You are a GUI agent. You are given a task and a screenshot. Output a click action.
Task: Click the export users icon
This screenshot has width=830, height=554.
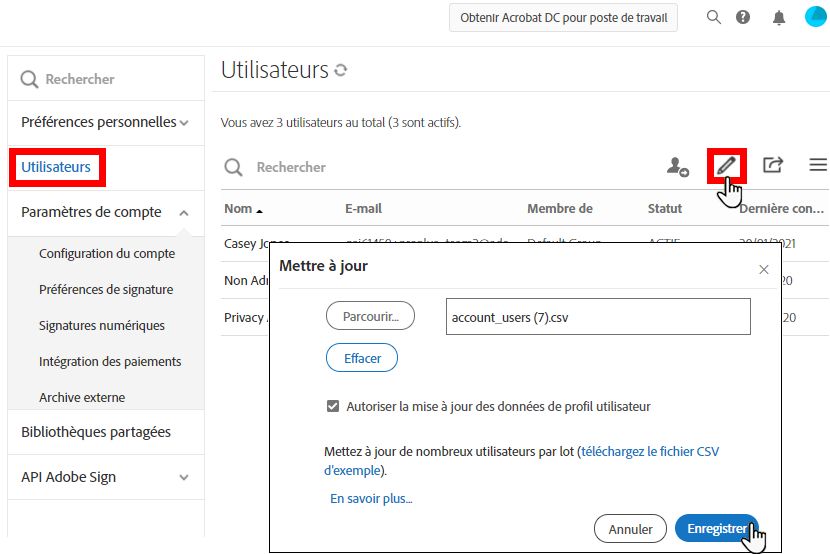(x=773, y=165)
